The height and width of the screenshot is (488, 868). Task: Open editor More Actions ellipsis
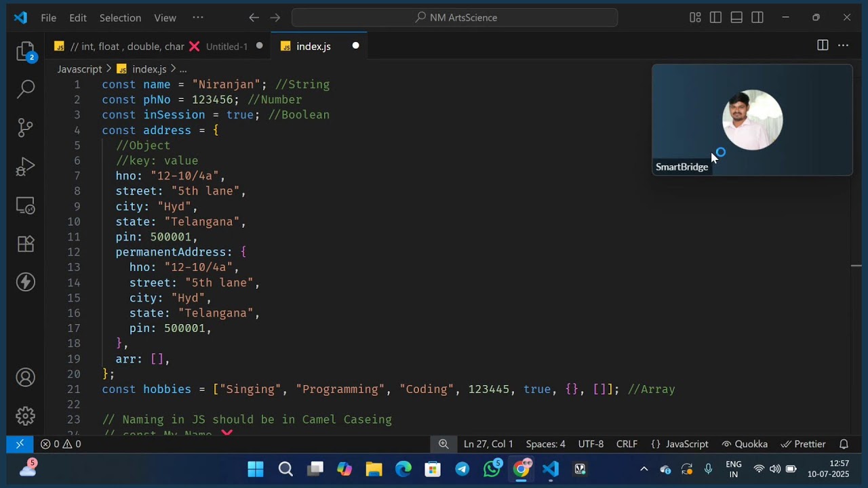coord(843,45)
